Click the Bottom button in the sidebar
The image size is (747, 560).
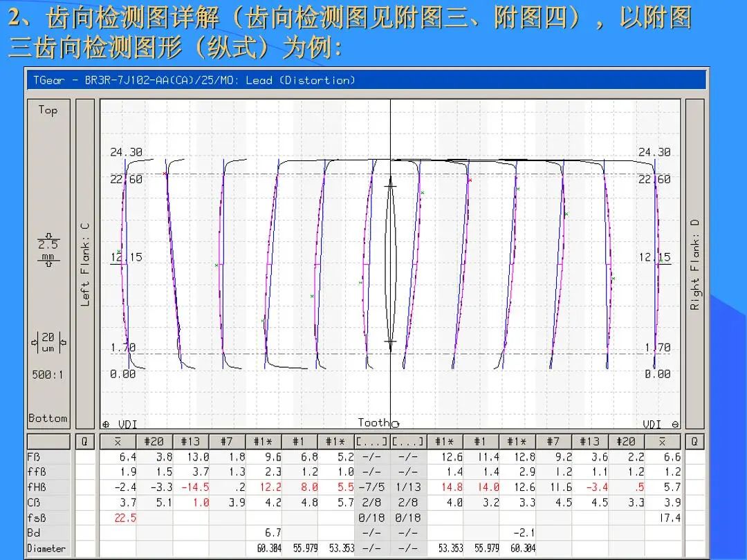[x=48, y=418]
